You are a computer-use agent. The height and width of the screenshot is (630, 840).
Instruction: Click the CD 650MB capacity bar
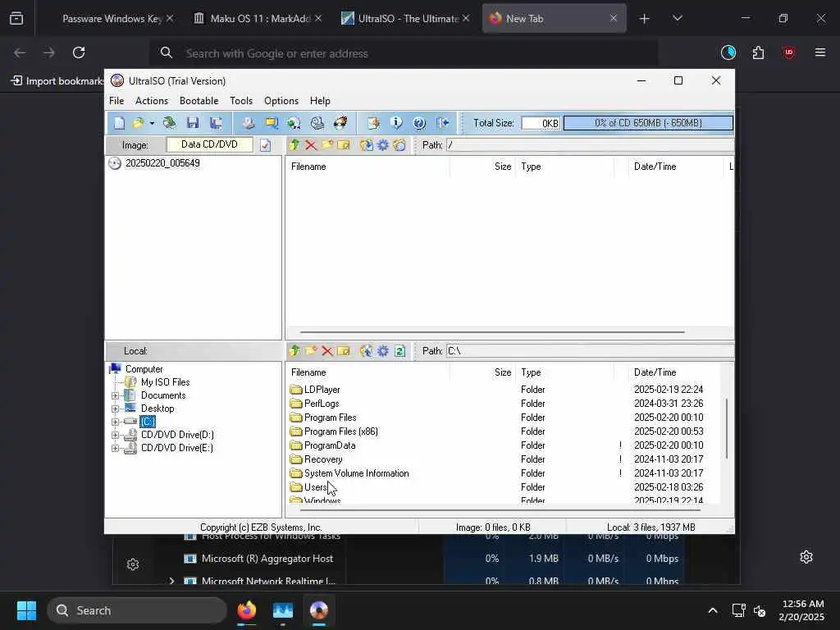point(648,123)
